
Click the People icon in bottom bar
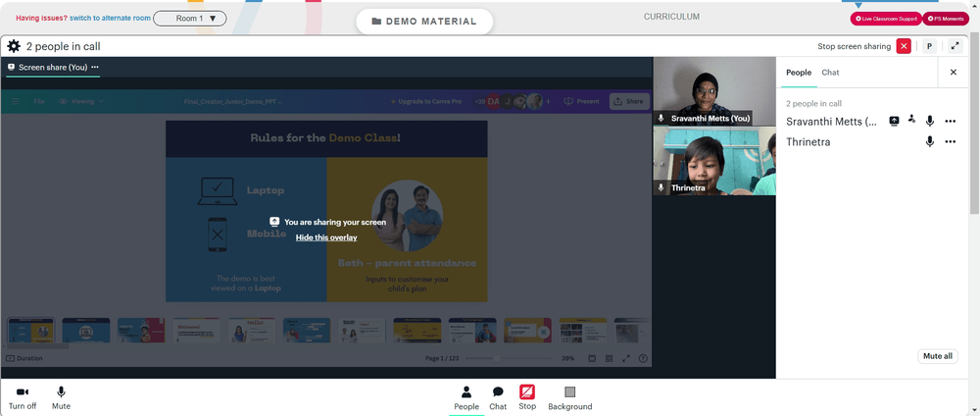pos(466,398)
